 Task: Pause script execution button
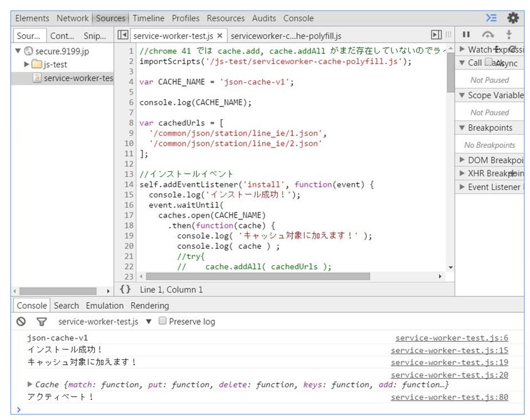click(466, 34)
